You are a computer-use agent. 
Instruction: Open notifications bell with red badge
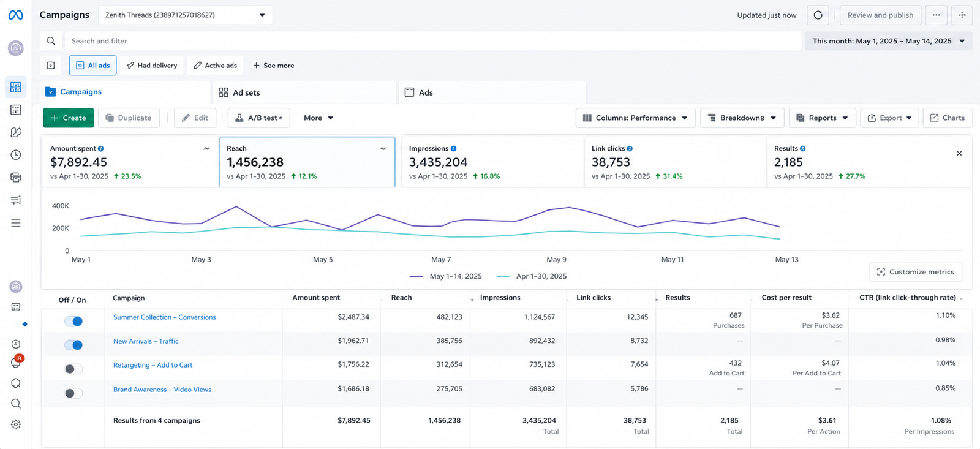[16, 362]
